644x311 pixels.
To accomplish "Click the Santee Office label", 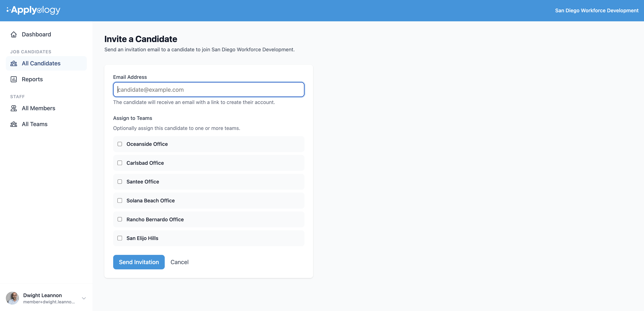I will [143, 182].
